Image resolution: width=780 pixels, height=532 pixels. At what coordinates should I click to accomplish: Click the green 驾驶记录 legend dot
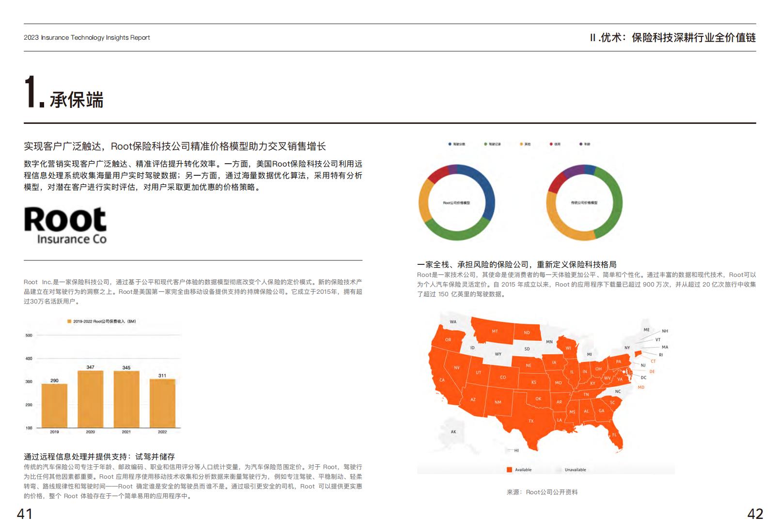click(485, 144)
